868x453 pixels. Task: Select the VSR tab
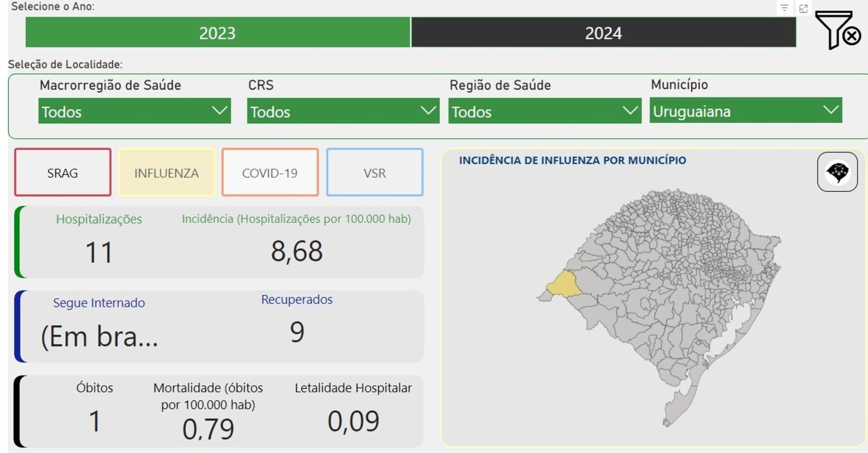[374, 173]
